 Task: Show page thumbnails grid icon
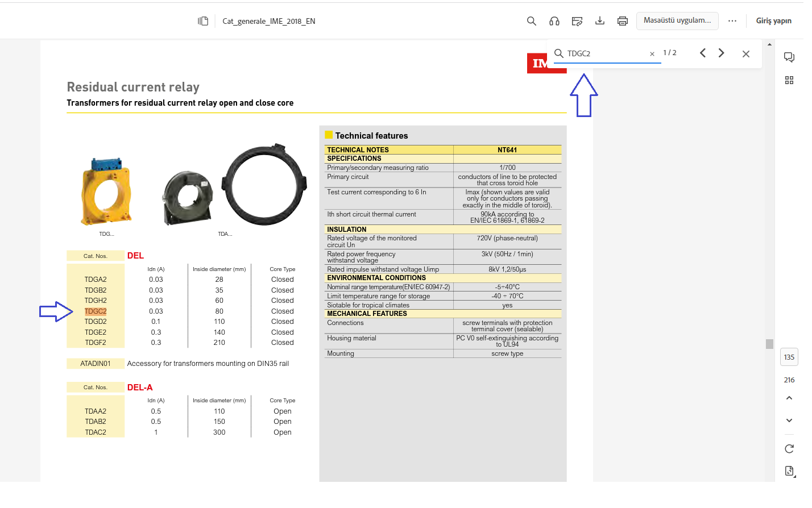(789, 80)
